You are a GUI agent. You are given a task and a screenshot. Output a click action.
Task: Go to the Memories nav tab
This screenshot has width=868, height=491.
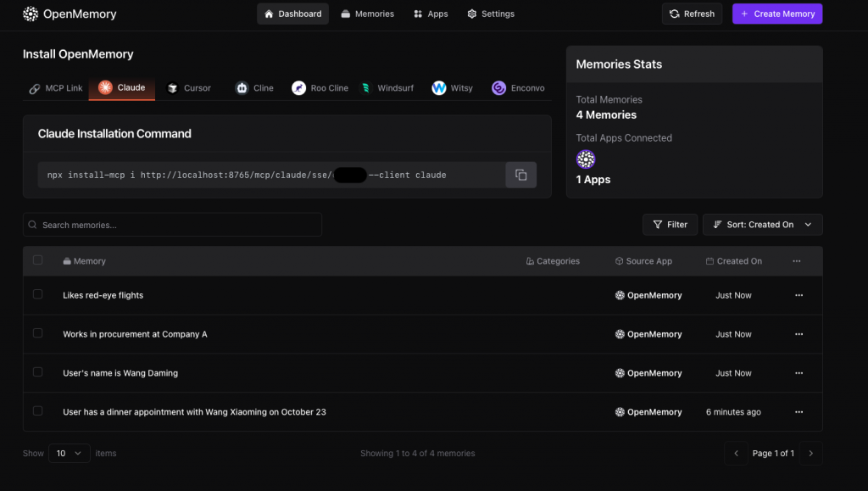(x=368, y=14)
